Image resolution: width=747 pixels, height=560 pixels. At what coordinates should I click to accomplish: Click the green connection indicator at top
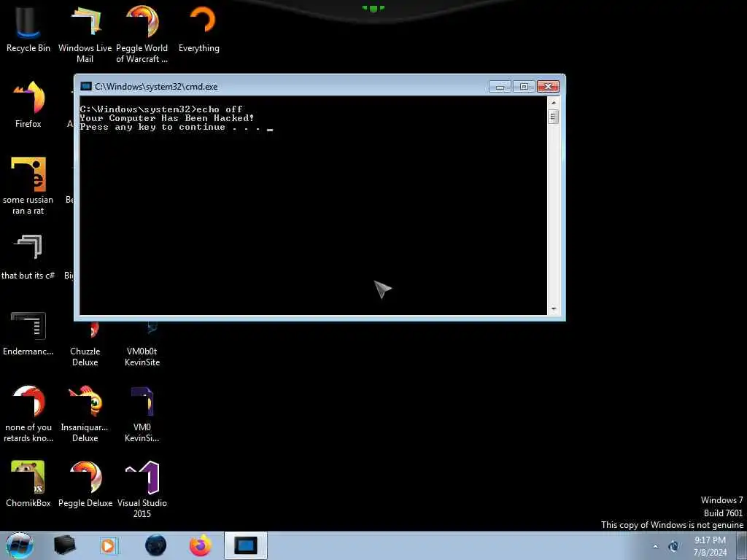pyautogui.click(x=373, y=8)
